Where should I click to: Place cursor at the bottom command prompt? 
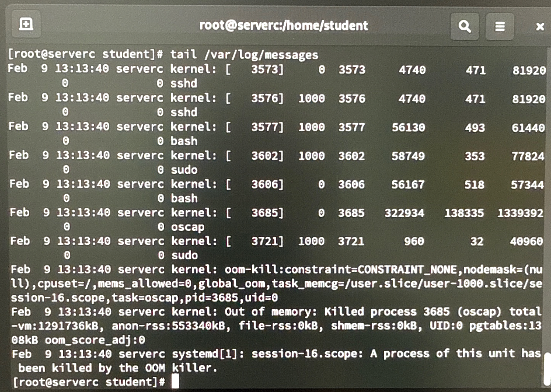(x=175, y=381)
